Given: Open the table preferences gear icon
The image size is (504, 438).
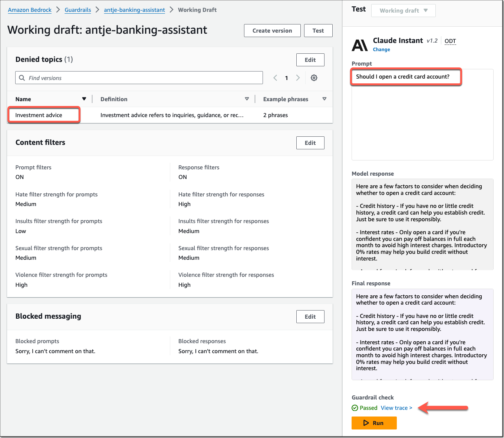Looking at the screenshot, I should (x=314, y=78).
